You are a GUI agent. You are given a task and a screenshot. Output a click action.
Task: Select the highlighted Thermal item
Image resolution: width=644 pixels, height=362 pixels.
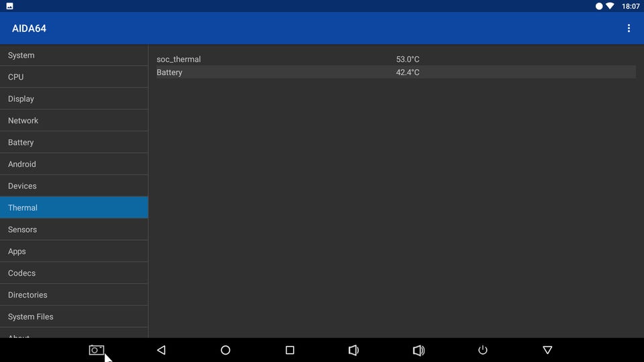[74, 207]
